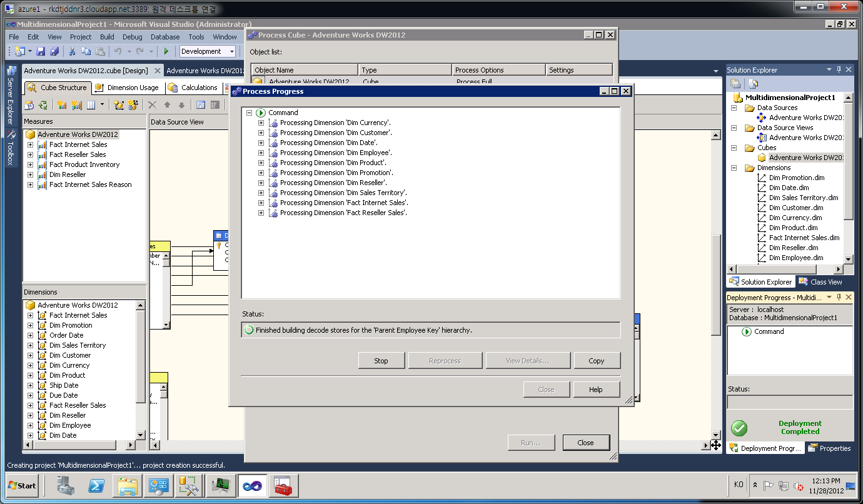863x504 pixels.
Task: Click the red toolbox taskbar icon
Action: [283, 485]
